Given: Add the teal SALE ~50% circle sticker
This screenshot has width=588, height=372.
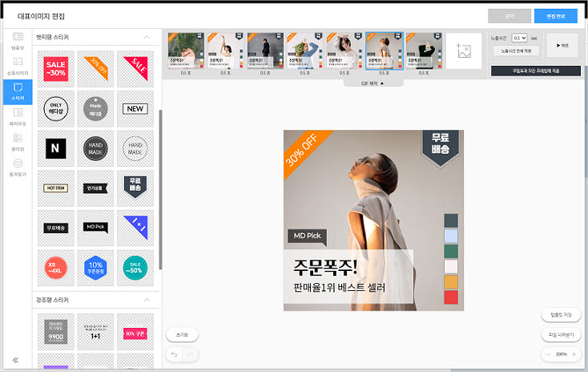Looking at the screenshot, I should [135, 268].
